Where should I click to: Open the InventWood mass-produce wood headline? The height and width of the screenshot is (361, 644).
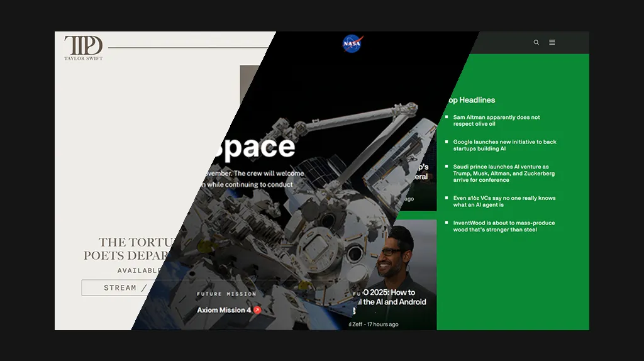point(504,226)
